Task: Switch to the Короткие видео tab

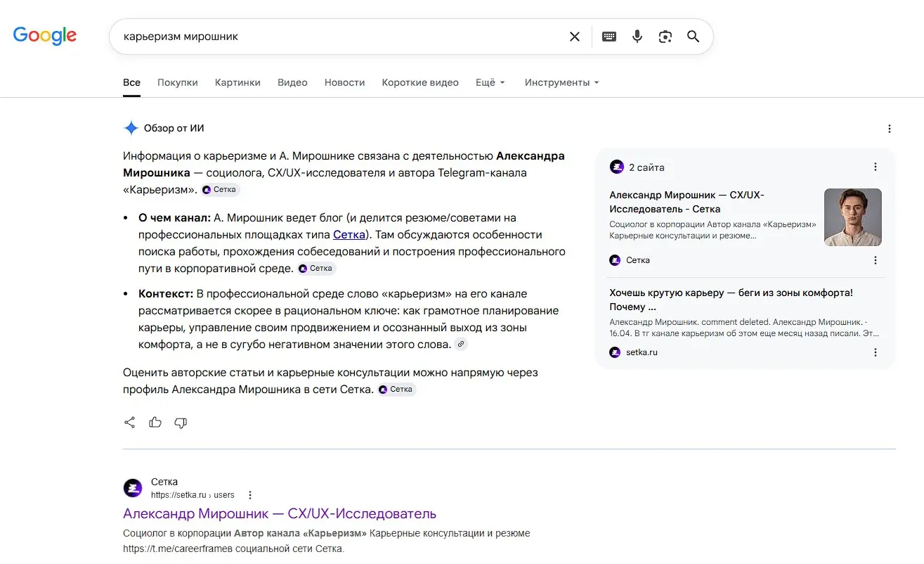Action: pyautogui.click(x=420, y=82)
